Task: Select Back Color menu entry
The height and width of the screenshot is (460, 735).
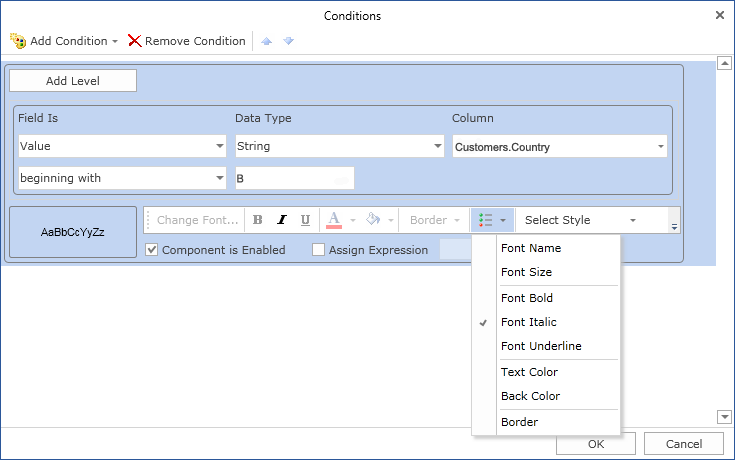Action: tap(530, 396)
